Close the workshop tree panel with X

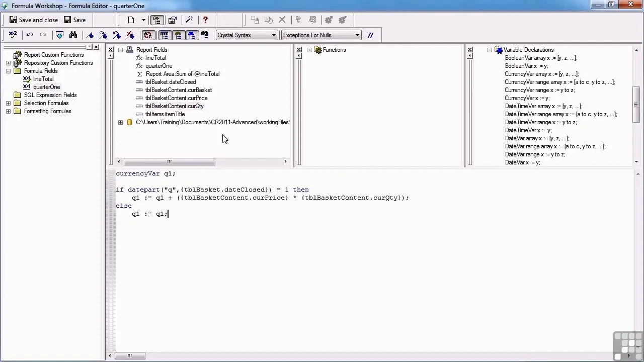click(x=96, y=47)
